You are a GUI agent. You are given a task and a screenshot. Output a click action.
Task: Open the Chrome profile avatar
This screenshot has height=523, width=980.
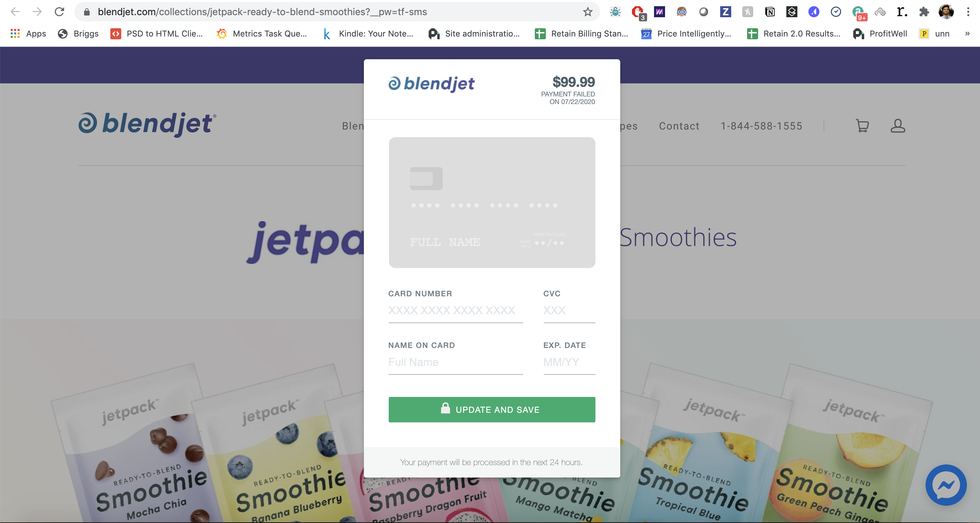pyautogui.click(x=946, y=12)
